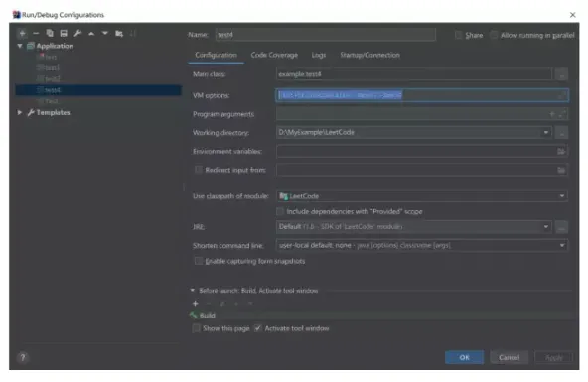
Task: Switch to the Logs tab
Action: [x=319, y=55]
